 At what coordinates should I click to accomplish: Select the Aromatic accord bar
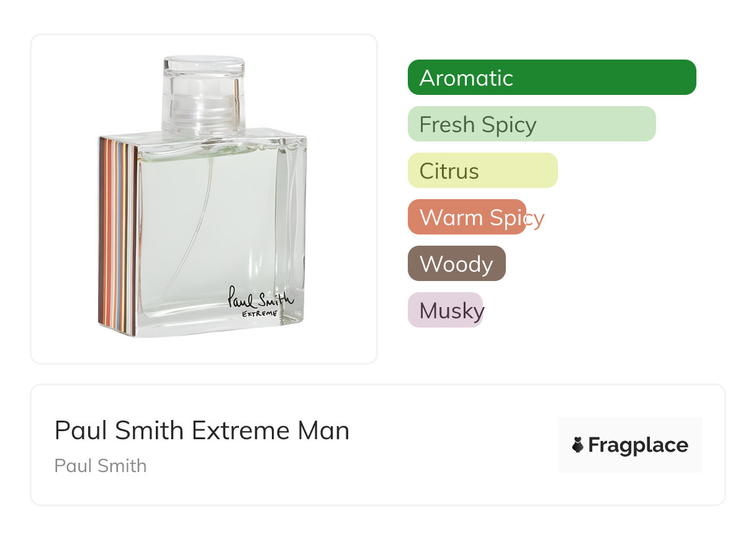point(551,78)
